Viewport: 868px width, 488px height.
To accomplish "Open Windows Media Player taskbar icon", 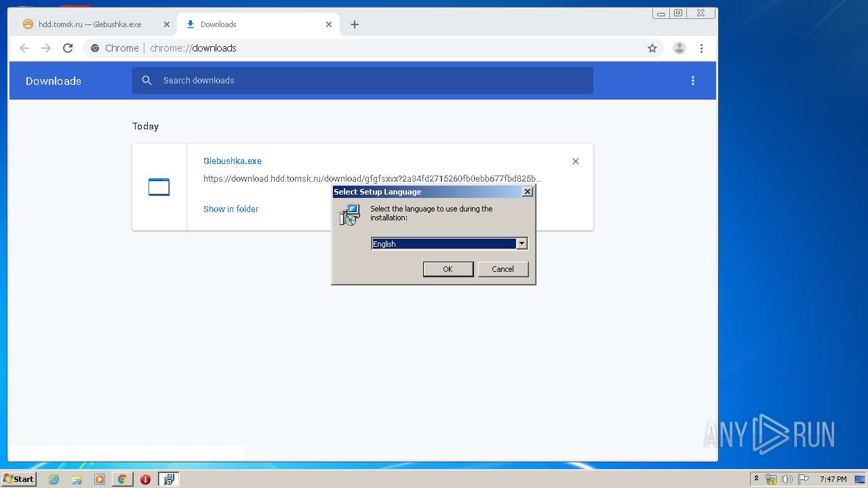I will [100, 479].
